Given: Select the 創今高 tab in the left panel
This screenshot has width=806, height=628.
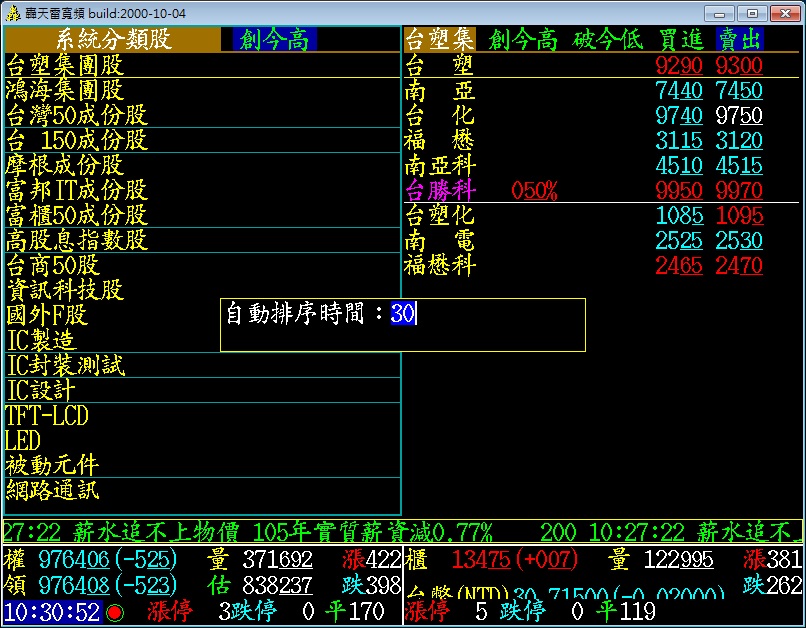Looking at the screenshot, I should (274, 39).
